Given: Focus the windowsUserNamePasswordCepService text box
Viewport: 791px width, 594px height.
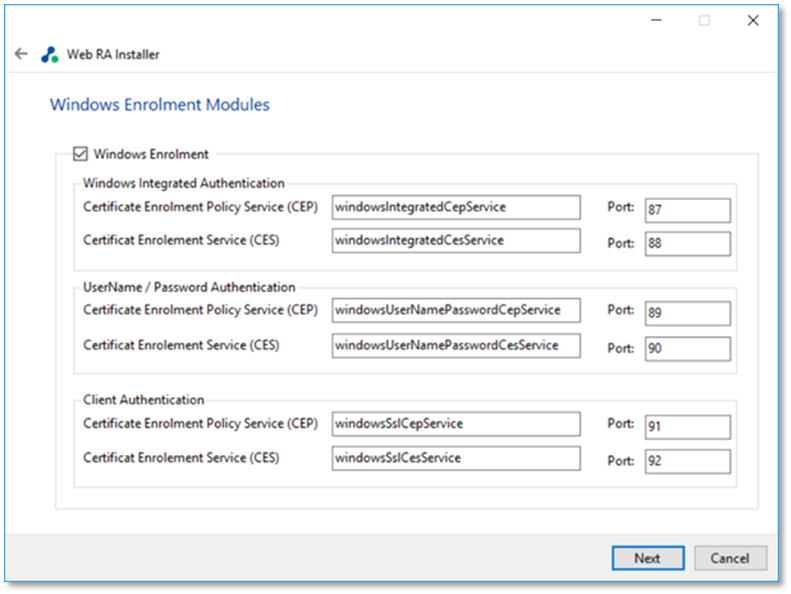Looking at the screenshot, I should [456, 310].
